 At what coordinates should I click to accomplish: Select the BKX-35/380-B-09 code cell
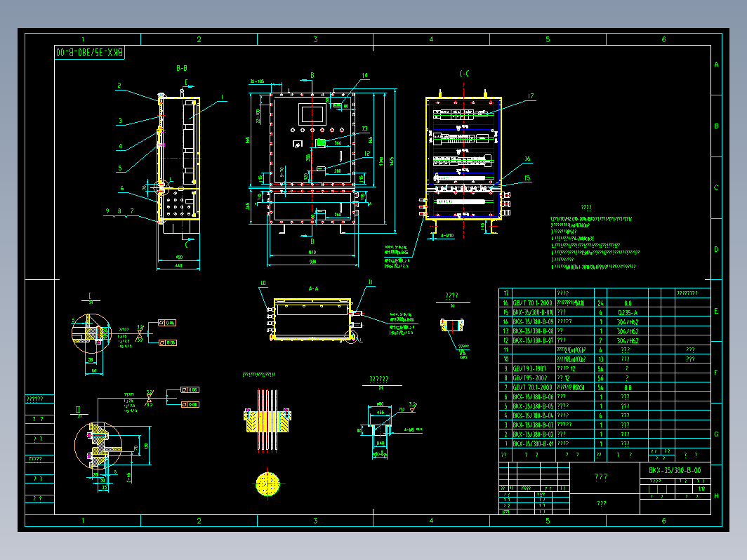(533, 322)
